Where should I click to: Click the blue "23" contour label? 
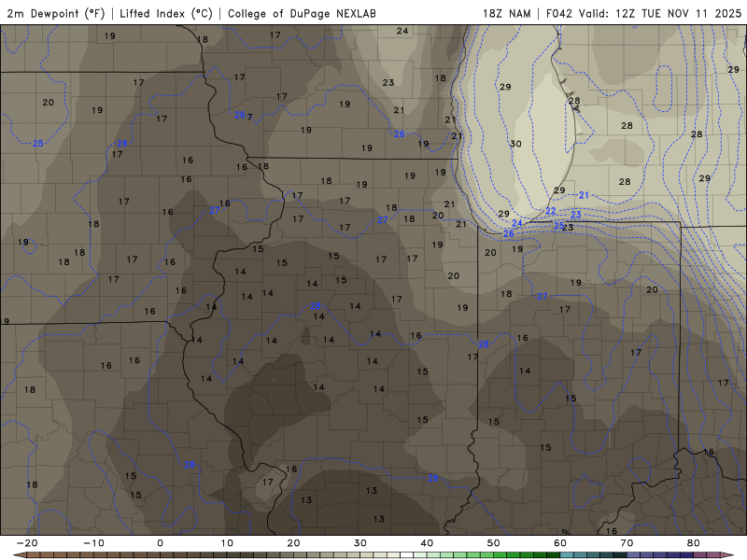(575, 215)
